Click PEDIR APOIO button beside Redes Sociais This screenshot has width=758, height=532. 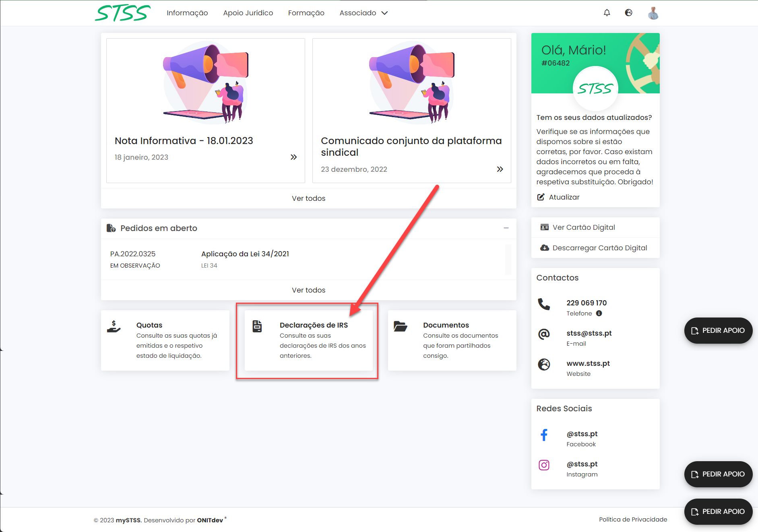coord(718,474)
